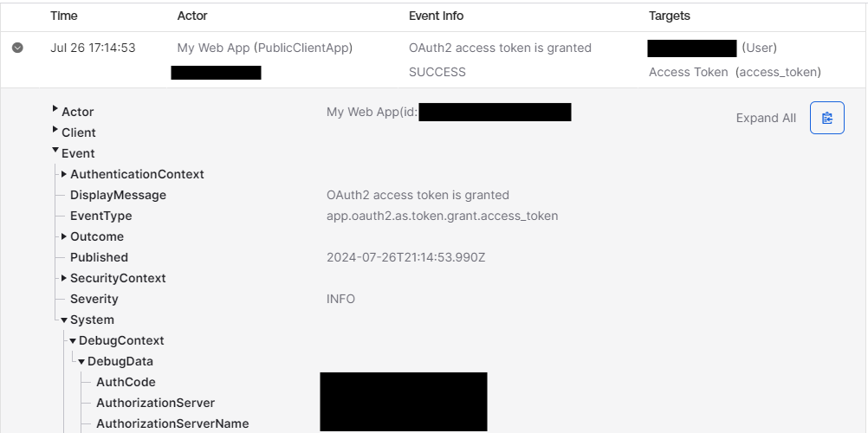Click Expand All link
Viewport: 868px width, 433px height.
(766, 118)
